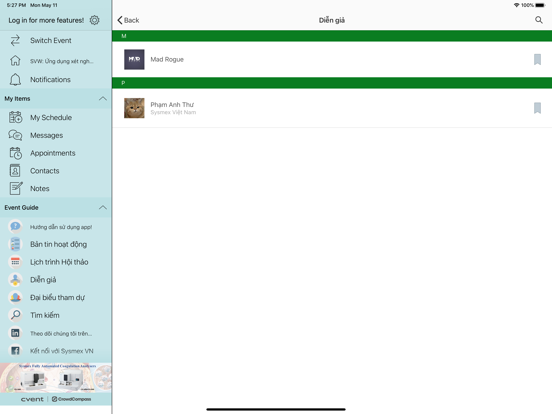Click the Tìm kiếm magnifier icon

pos(15,315)
